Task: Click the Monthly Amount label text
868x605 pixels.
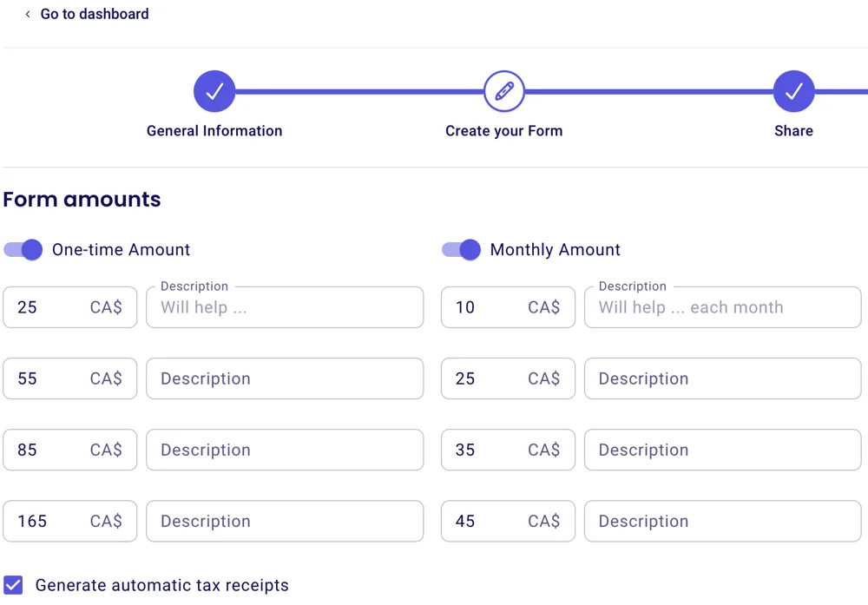Action: (556, 250)
